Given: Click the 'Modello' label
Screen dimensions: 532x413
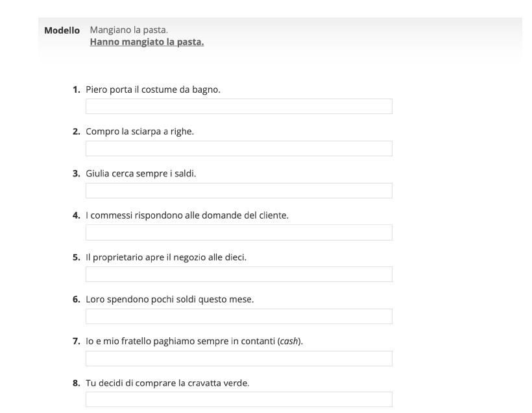Looking at the screenshot, I should [x=62, y=30].
